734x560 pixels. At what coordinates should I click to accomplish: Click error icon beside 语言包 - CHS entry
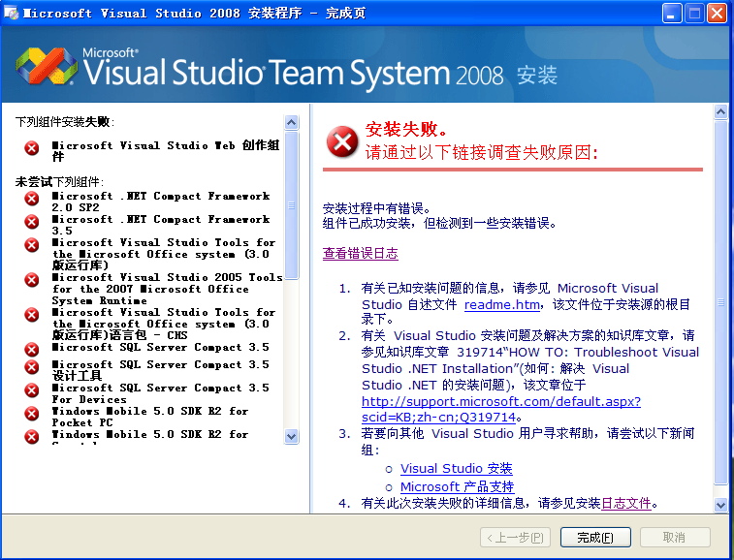[x=32, y=314]
